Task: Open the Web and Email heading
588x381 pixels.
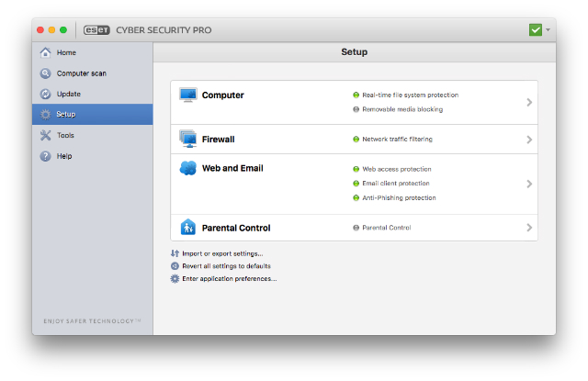Action: 232,168
